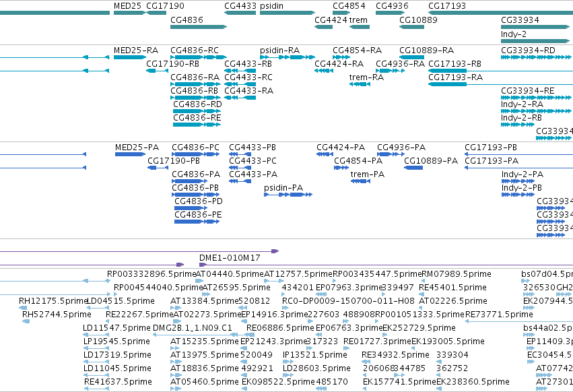
Task: Click the RH52744.5prime EST label
Action: (57, 315)
